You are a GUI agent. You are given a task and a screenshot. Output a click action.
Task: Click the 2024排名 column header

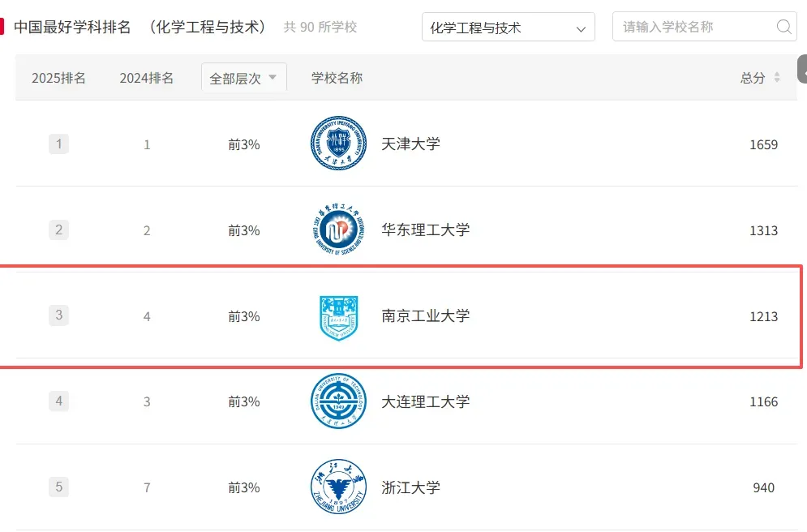147,78
